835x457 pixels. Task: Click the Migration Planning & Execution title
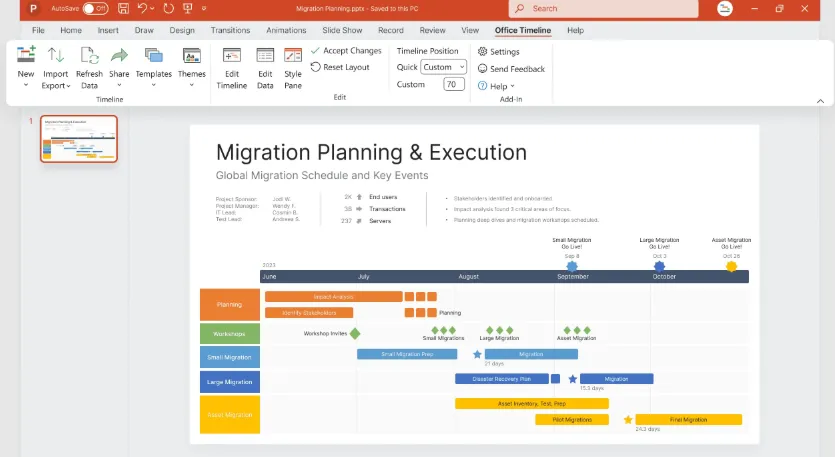[x=371, y=152]
